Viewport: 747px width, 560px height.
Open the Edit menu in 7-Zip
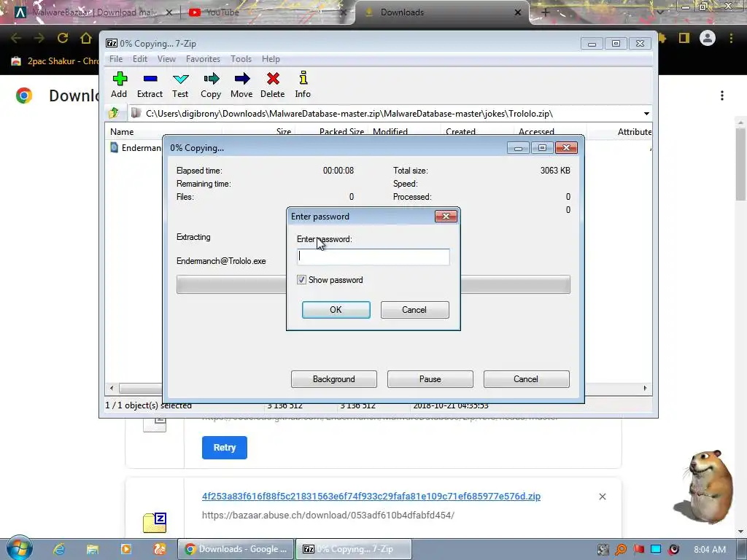pyautogui.click(x=139, y=59)
